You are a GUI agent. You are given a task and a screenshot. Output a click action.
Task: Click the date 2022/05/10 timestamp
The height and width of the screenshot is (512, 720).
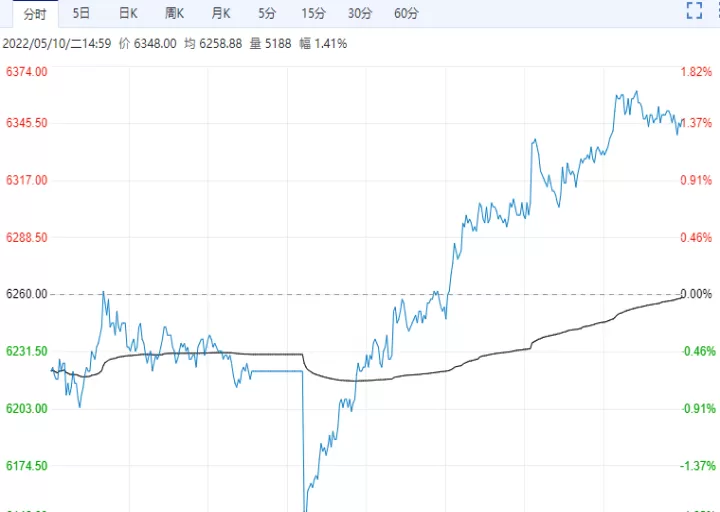[x=57, y=44]
